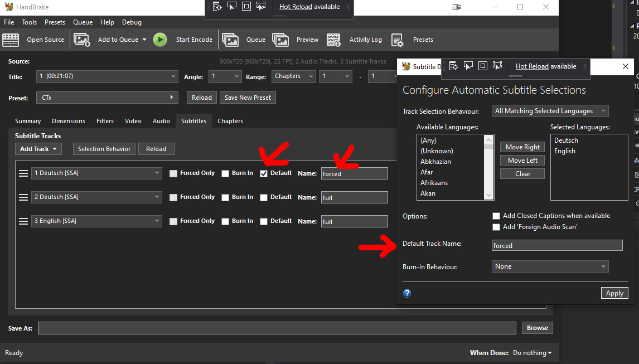
Task: Click the dialog debug bar track focused element icon
Action: tap(497, 66)
